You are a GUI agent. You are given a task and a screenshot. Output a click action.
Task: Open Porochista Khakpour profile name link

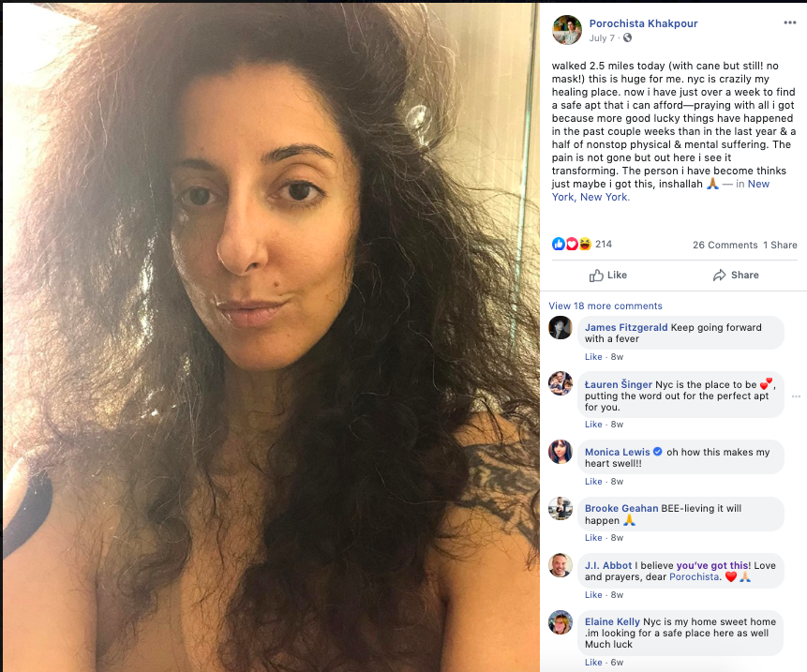643,23
